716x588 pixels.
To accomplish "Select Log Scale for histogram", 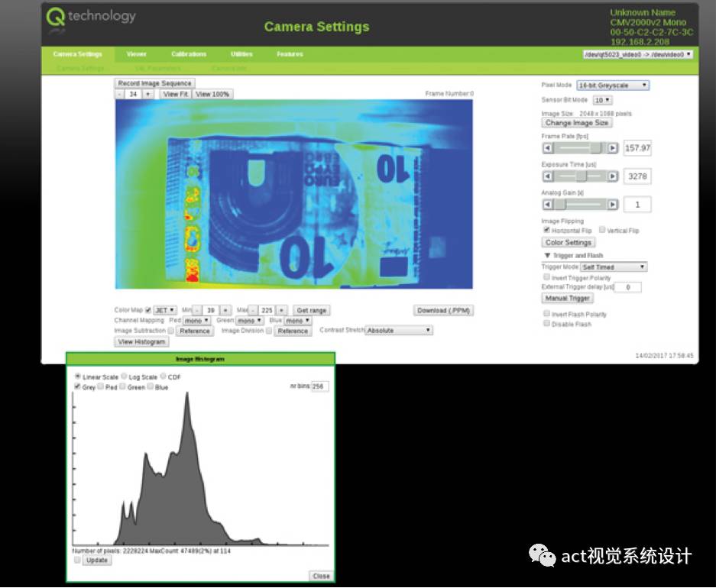I will pos(124,376).
